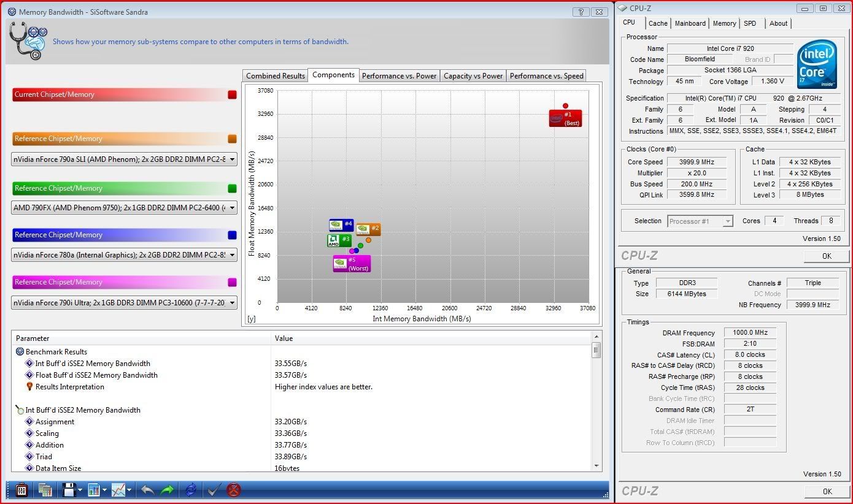The width and height of the screenshot is (853, 504).
Task: Select the Addition row in results
Action: 301,445
